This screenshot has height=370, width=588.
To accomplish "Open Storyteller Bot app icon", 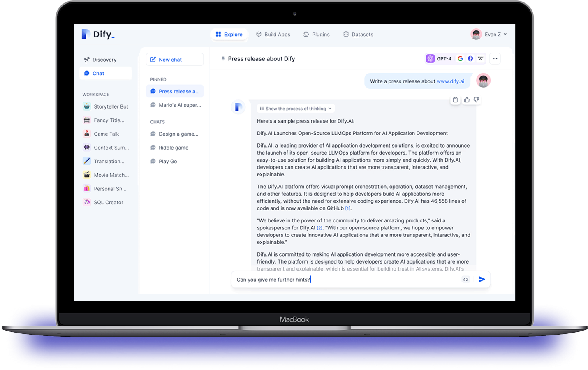I will pos(87,106).
